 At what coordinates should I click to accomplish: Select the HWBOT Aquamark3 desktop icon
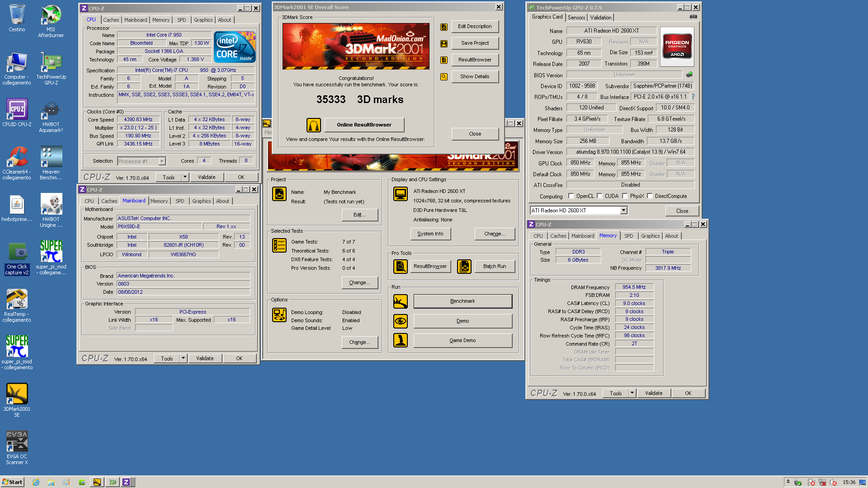point(51,116)
